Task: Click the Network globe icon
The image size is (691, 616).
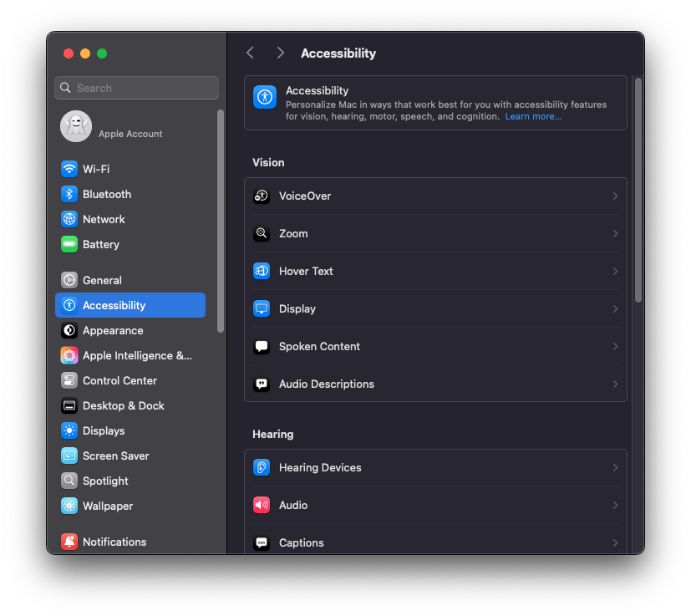Action: 69,219
